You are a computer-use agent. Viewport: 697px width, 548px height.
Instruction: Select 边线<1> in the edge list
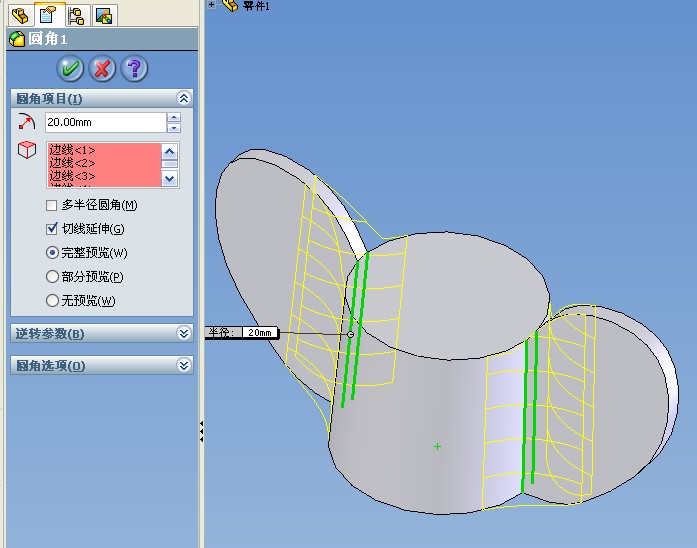pos(72,150)
